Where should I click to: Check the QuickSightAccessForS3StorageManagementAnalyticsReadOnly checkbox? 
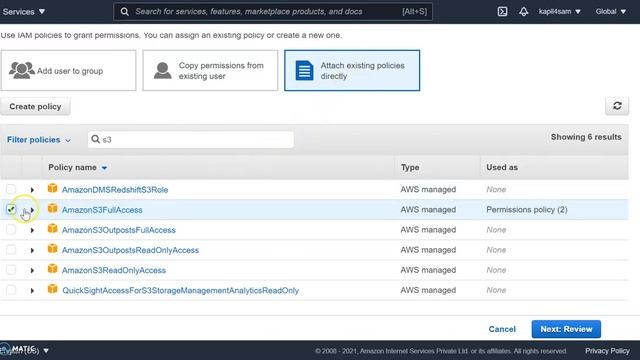click(x=11, y=290)
